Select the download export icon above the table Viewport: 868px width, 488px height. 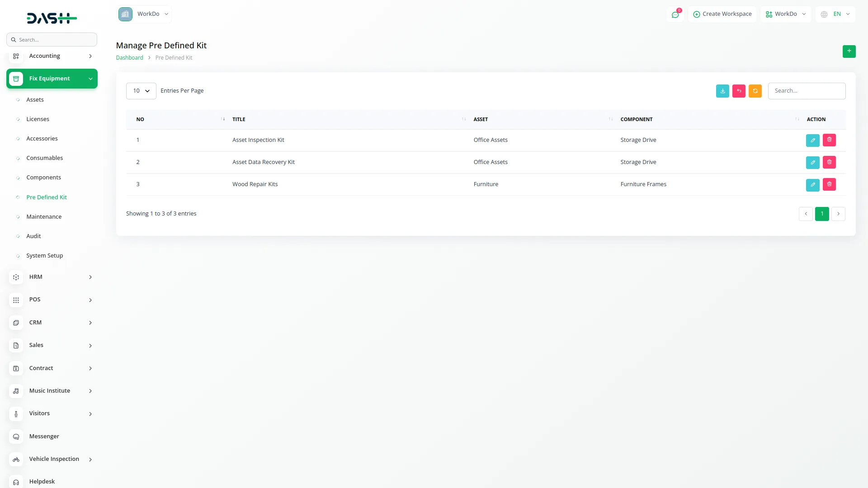722,91
